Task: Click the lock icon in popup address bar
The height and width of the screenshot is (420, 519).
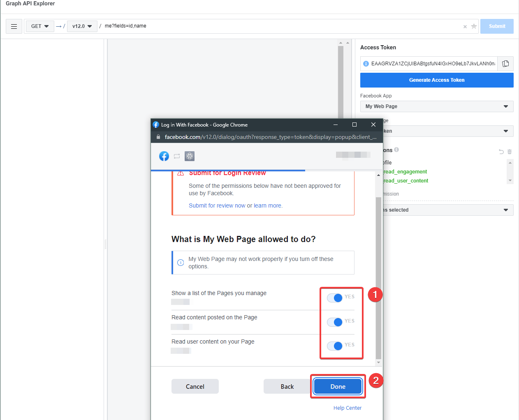Action: (158, 137)
